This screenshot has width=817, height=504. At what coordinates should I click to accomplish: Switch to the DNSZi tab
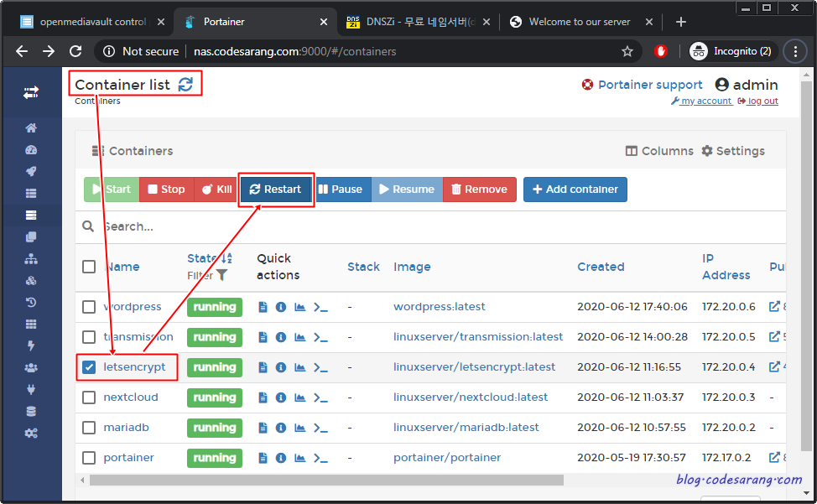pos(417,22)
